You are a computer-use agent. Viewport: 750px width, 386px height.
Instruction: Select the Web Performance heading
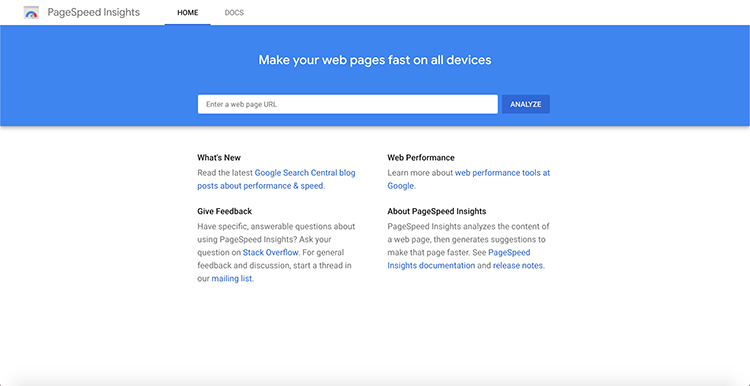point(421,157)
